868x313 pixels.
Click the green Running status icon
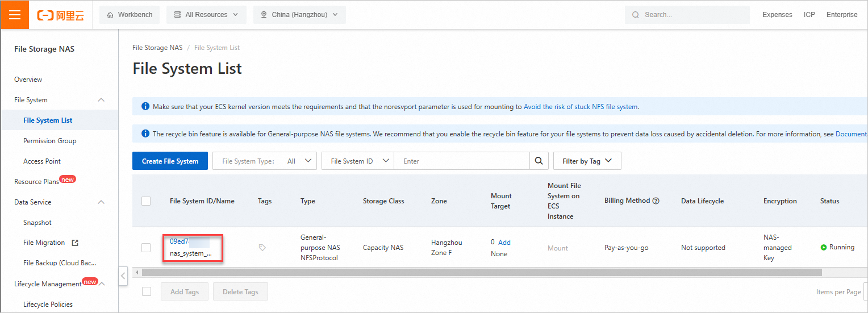pyautogui.click(x=824, y=248)
